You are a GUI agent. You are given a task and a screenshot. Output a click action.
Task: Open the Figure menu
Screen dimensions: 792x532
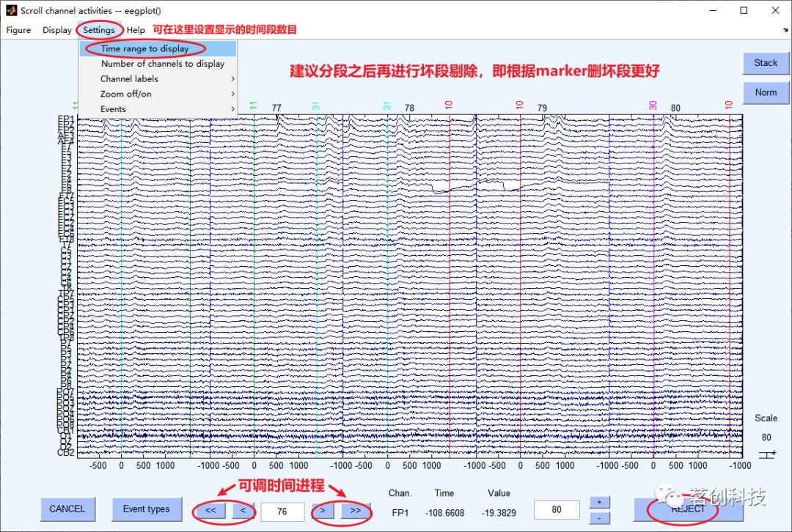18,30
